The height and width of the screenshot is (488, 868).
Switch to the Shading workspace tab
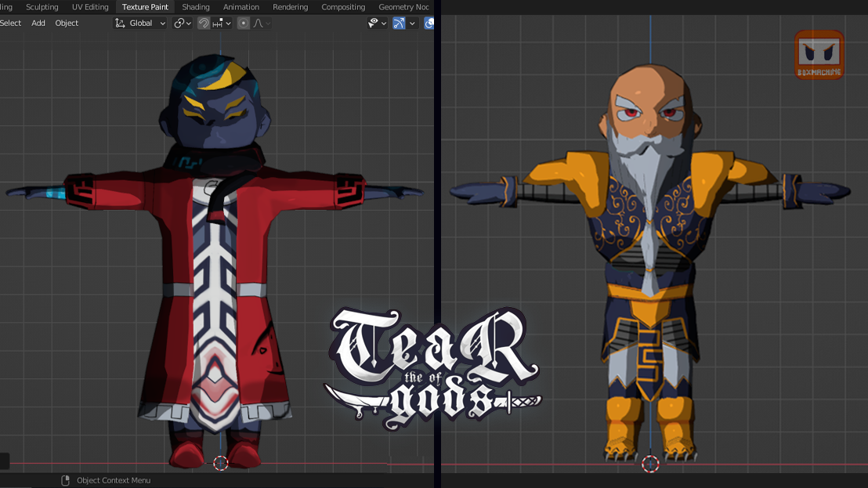pos(196,7)
